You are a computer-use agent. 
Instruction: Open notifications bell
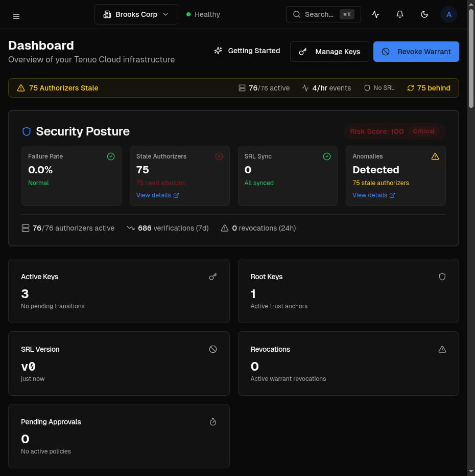coord(400,14)
